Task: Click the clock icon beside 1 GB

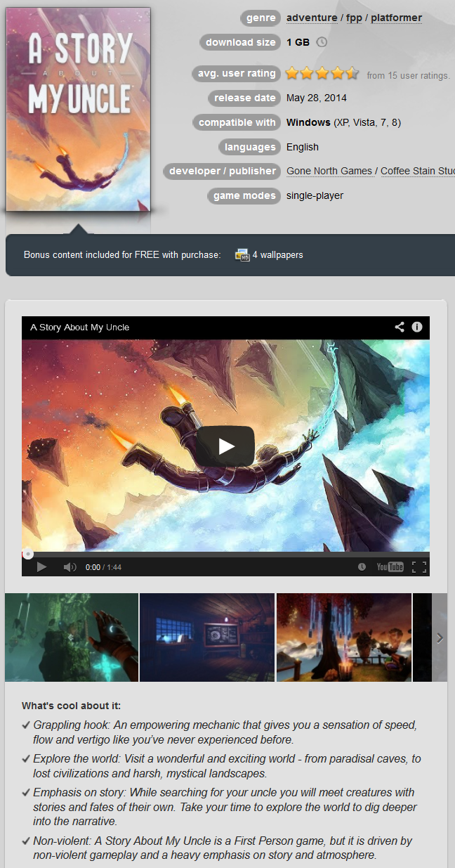Action: [x=322, y=42]
